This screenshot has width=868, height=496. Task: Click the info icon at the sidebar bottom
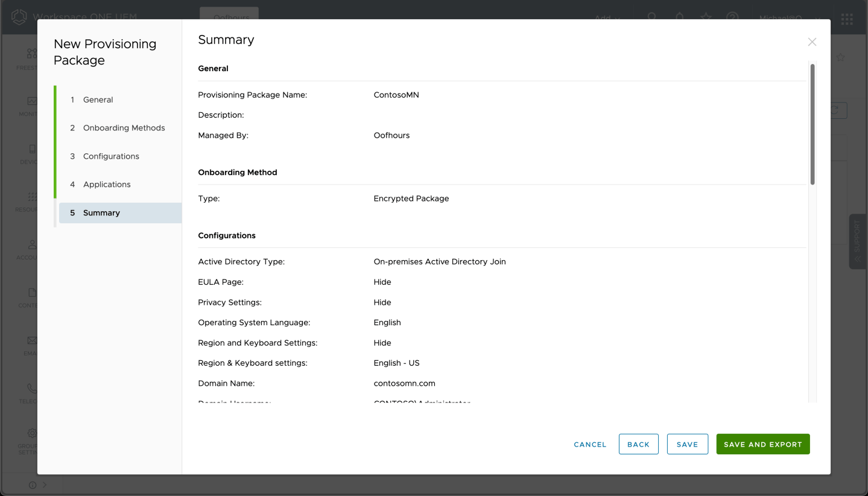pos(33,485)
